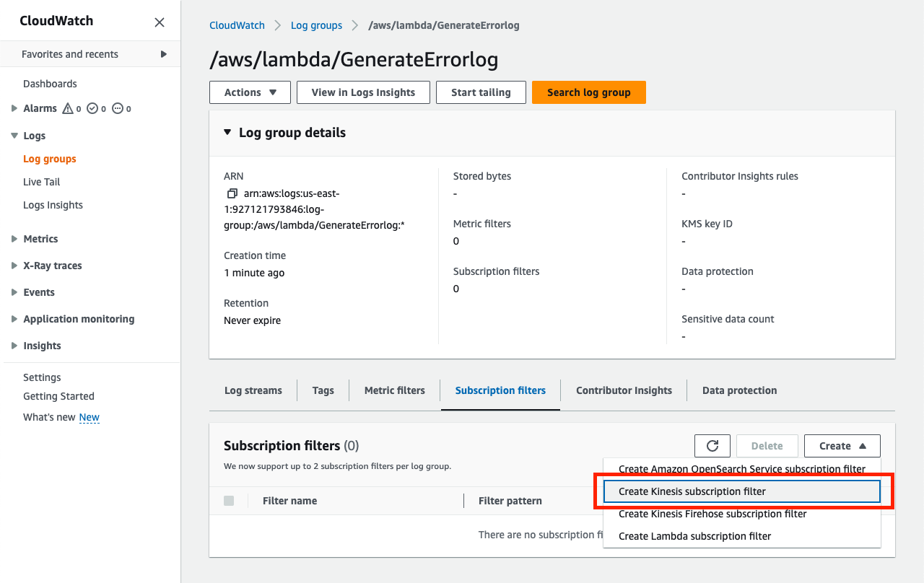Click the 'Subscription filters (0)' heading
The image size is (924, 583).
click(291, 446)
